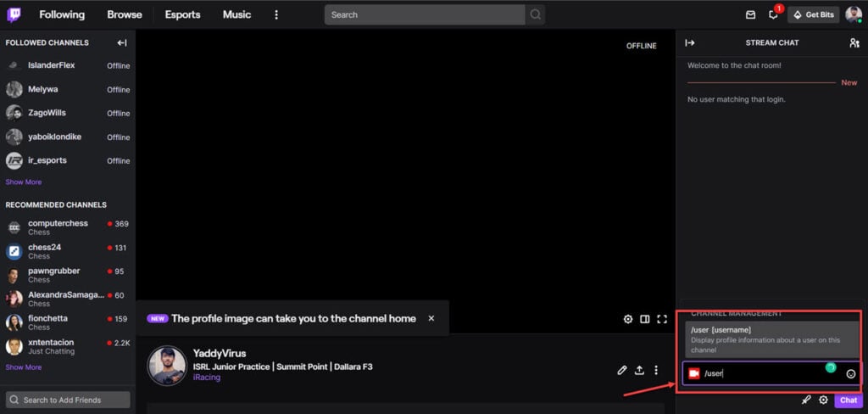
Task: Click the Search to Add Friends field
Action: [x=68, y=400]
